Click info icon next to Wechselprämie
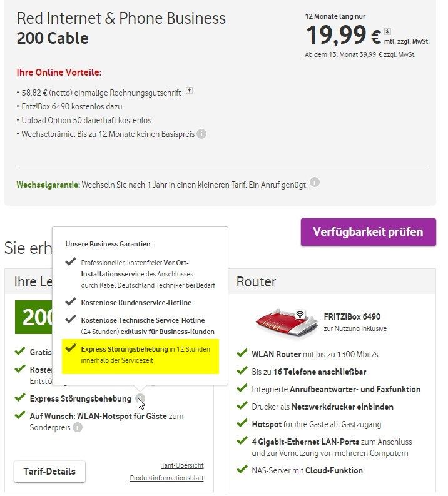448x496 pixels. 201,134
